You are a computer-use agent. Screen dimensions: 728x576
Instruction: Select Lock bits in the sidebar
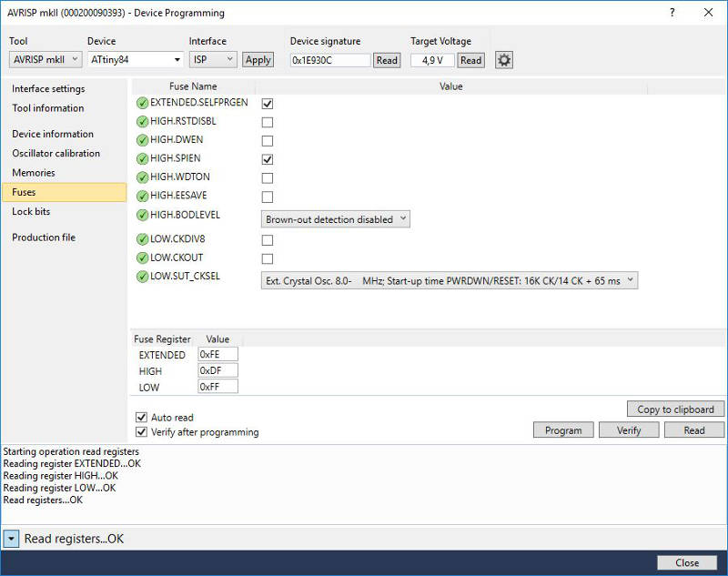(x=31, y=211)
